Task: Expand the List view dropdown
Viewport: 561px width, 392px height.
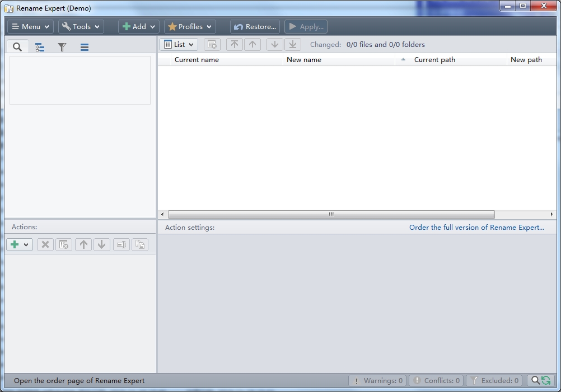Action: point(179,45)
